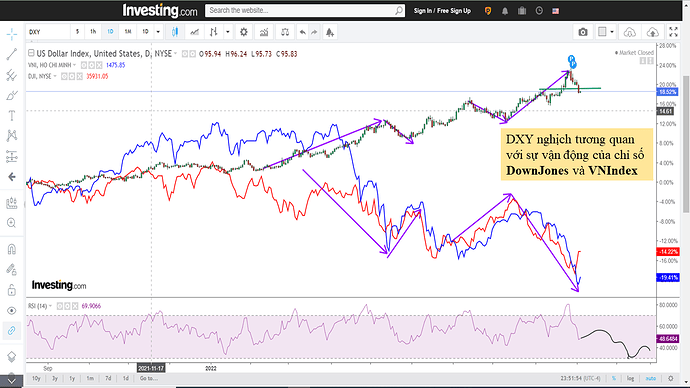
Task: Select the area chart style icon
Action: [195, 32]
